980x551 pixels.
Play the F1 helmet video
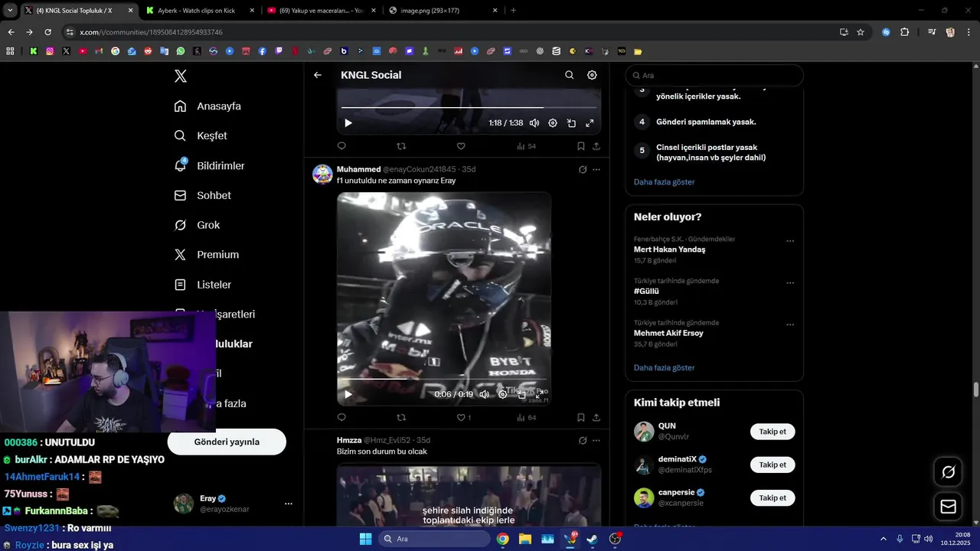tap(348, 394)
